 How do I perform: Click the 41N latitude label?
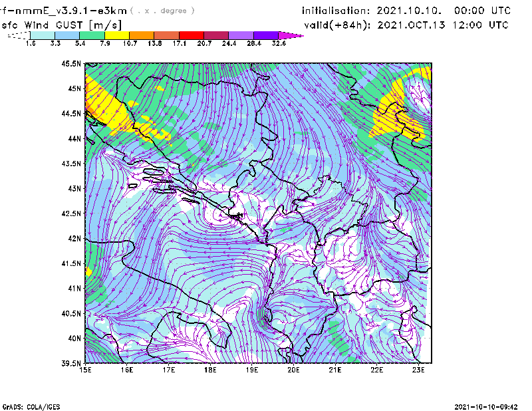(74, 289)
